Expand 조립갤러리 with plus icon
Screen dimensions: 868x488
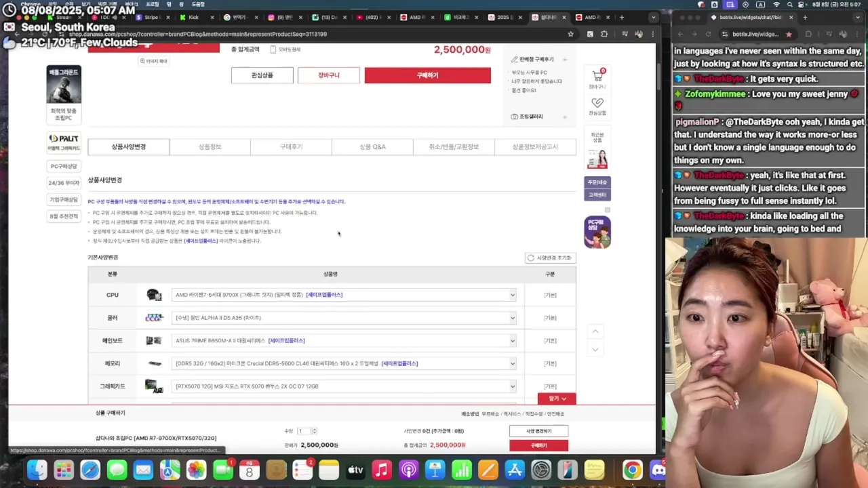[565, 117]
